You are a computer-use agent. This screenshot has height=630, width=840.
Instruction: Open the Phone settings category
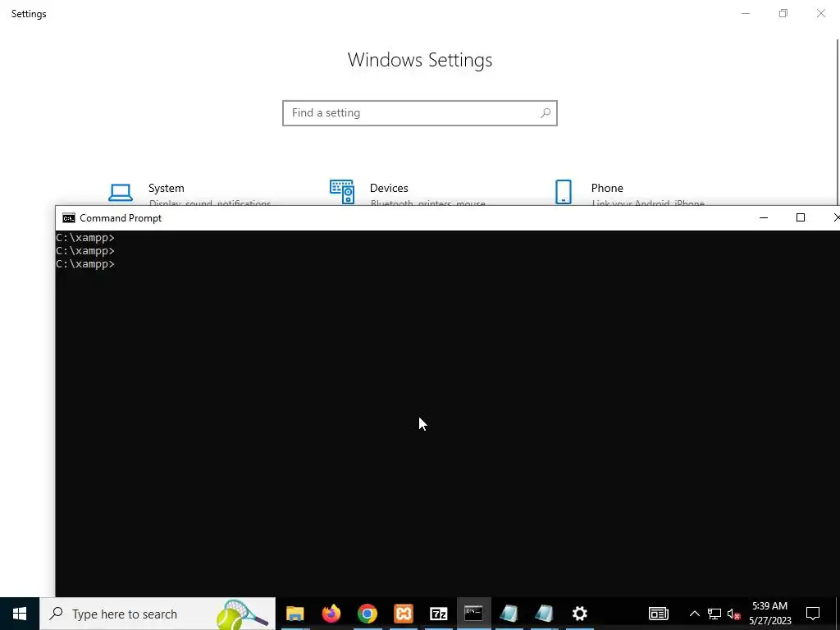tap(629, 193)
